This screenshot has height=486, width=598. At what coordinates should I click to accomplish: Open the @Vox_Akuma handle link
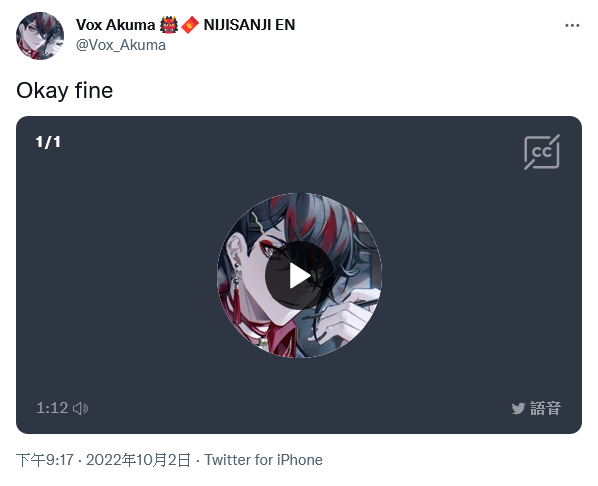[x=121, y=45]
